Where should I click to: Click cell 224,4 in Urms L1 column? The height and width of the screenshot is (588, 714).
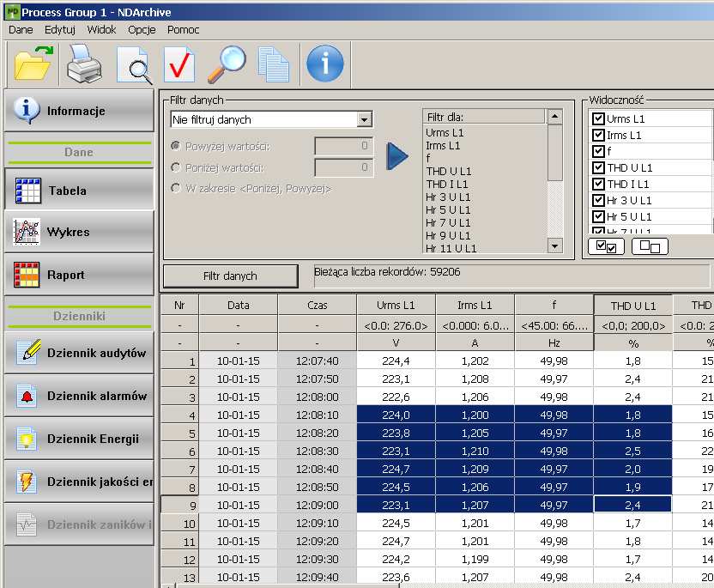(x=396, y=361)
